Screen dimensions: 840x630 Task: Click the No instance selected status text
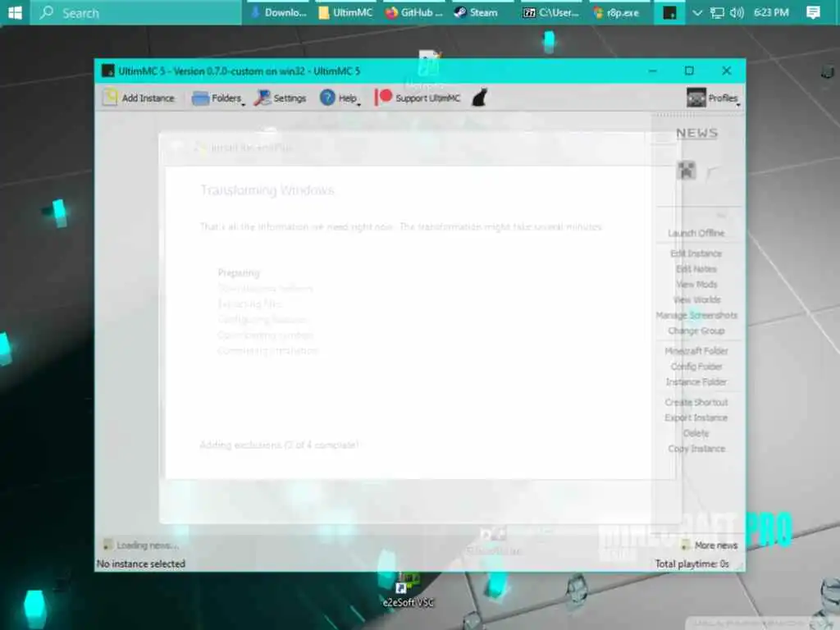point(141,564)
